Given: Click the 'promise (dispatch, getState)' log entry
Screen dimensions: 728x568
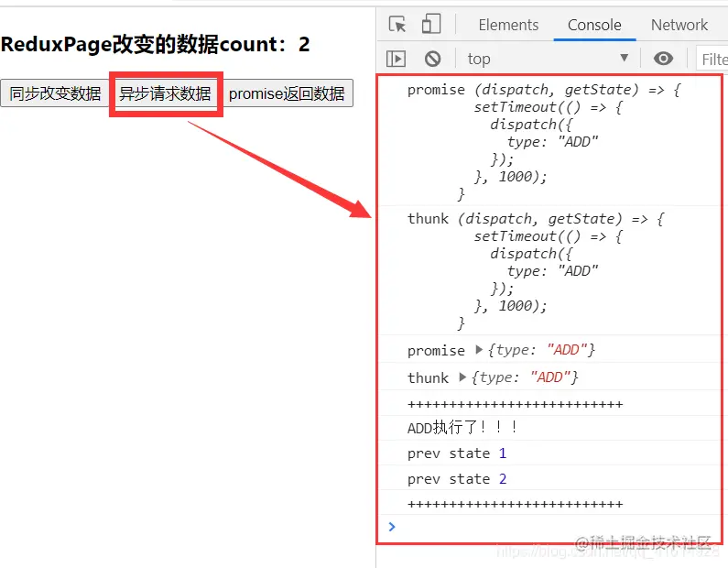Looking at the screenshot, I should click(x=550, y=141).
